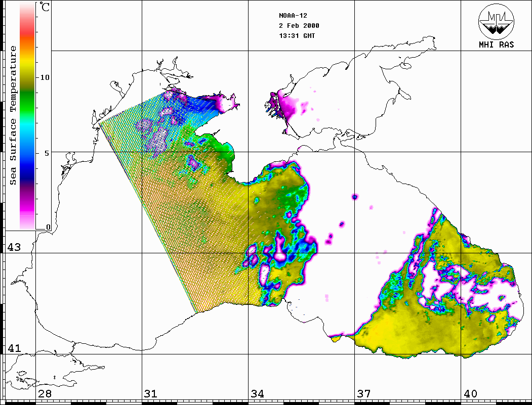Viewport: 532px width, 405px height.
Task: Click the 'NOAA-12' satellite label
Action: tap(293, 16)
